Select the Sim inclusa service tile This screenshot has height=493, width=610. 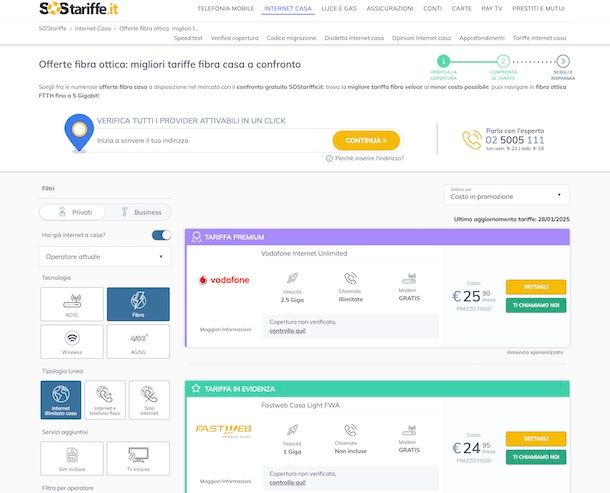72,458
